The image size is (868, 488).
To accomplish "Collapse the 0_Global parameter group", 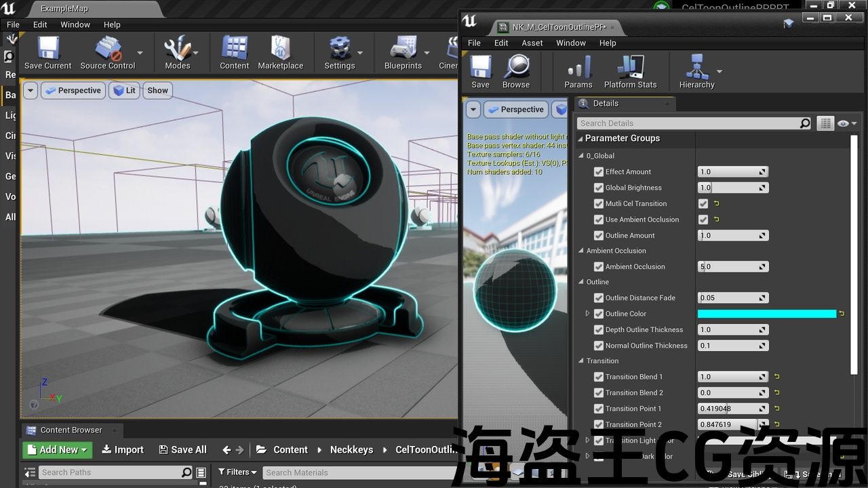I will pos(581,156).
